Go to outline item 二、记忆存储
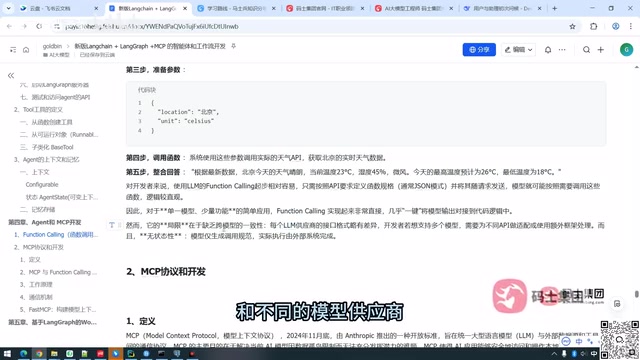Screen dimensions: 640x360 [38, 209]
